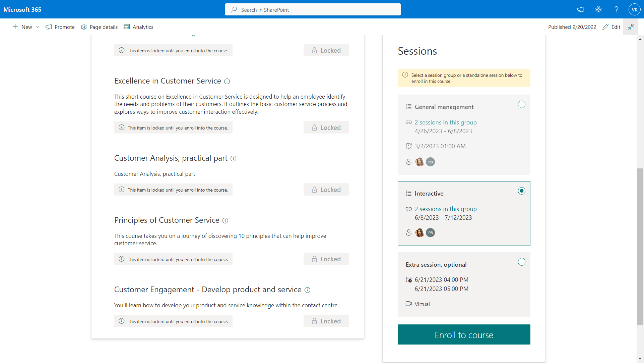Expand 2 sessions in General management group
Viewport: 644px width, 363px height.
(x=445, y=122)
